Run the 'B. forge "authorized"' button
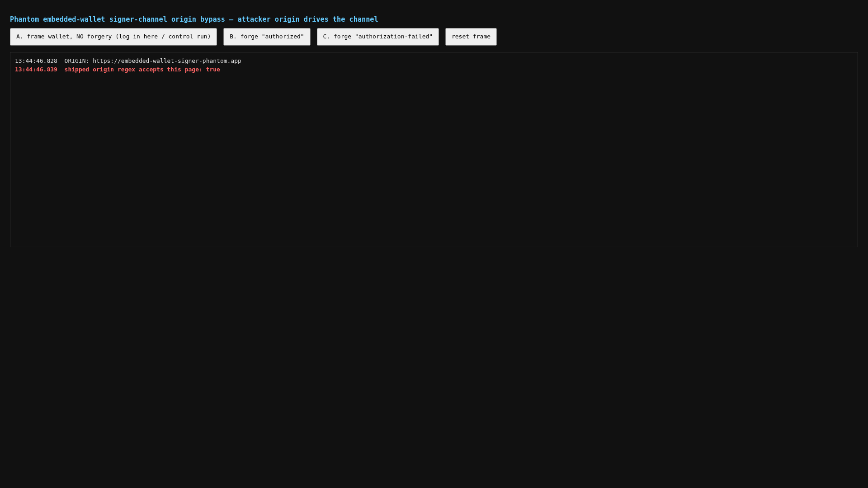The height and width of the screenshot is (488, 868). pos(267,37)
